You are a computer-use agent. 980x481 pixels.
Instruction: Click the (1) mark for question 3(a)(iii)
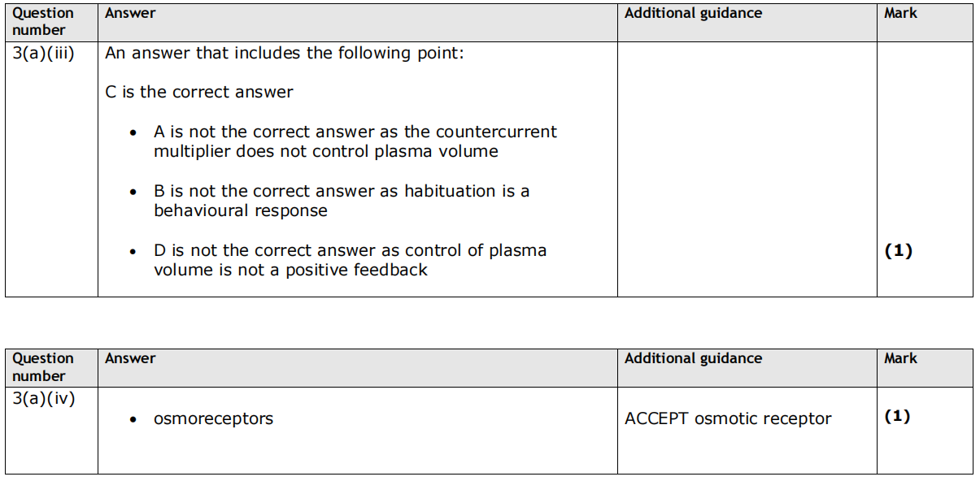(x=898, y=251)
